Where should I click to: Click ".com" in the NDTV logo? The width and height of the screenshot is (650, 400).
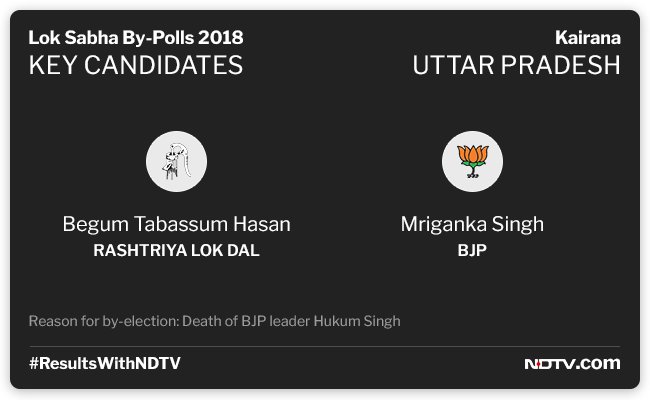pos(600,364)
